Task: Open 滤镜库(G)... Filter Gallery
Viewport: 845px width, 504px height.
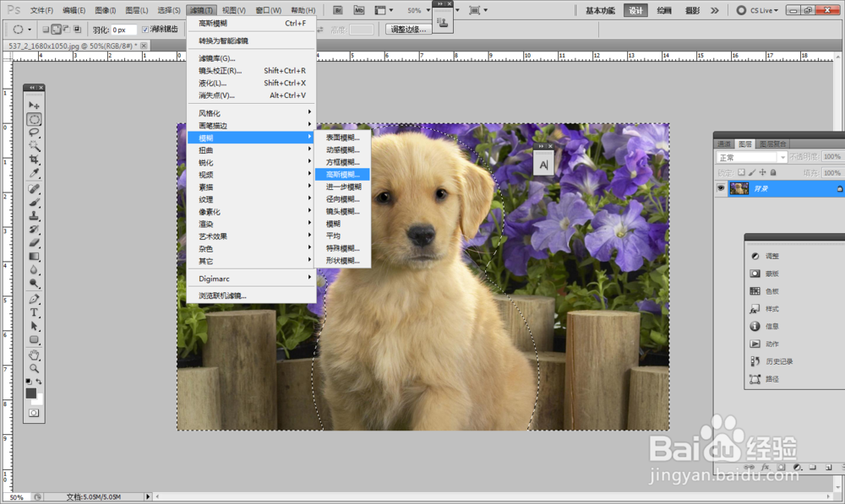Action: 251,58
